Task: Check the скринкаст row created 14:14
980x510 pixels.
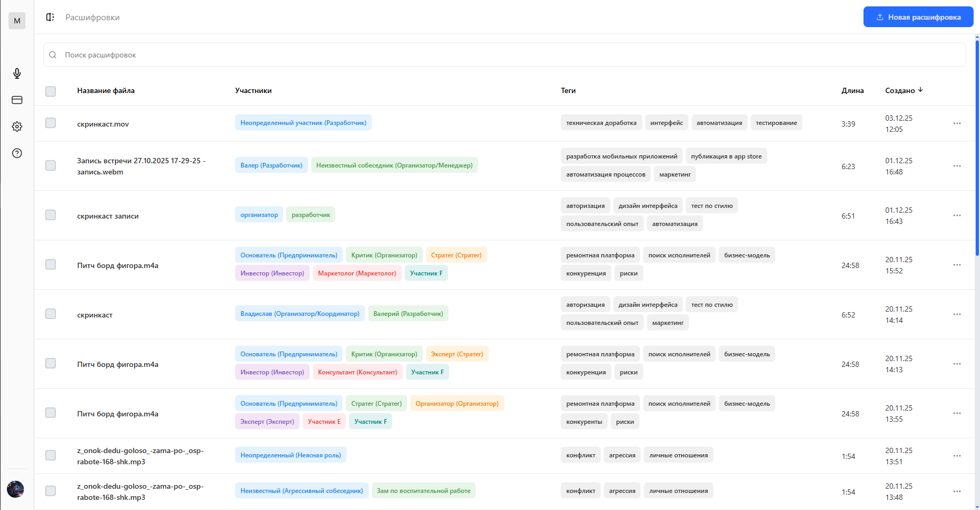Action: click(51, 314)
